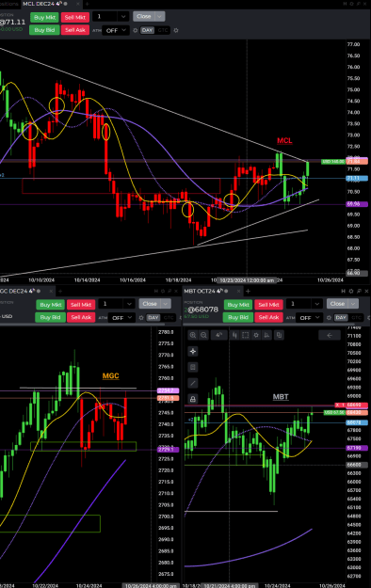Expand MBT quantity dropdown arrow
The image size is (371, 588).
[x=317, y=304]
